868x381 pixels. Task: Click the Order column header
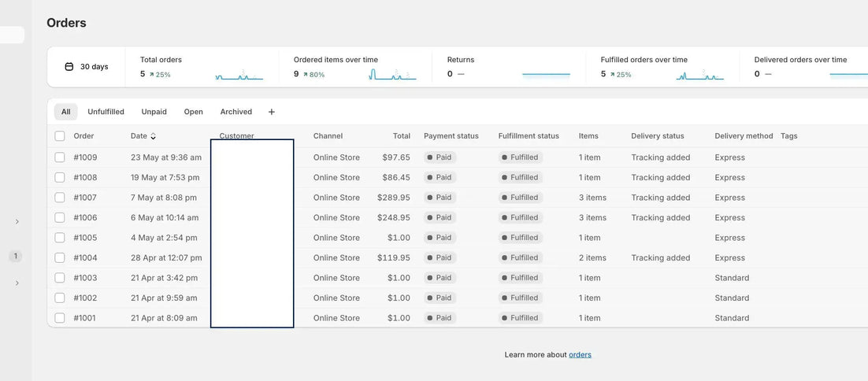83,136
